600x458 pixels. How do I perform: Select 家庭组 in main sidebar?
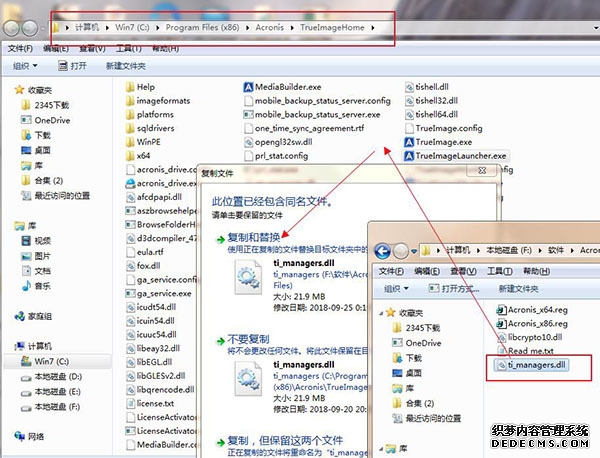click(x=33, y=316)
